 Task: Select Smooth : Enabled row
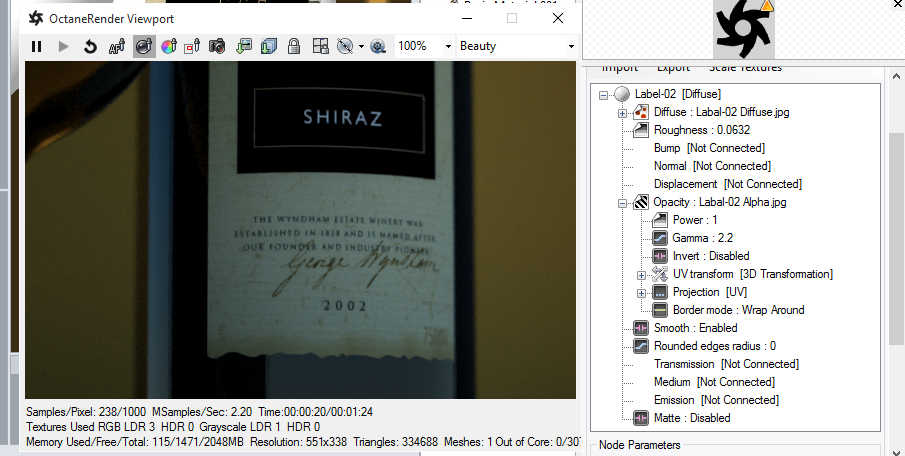pos(695,328)
